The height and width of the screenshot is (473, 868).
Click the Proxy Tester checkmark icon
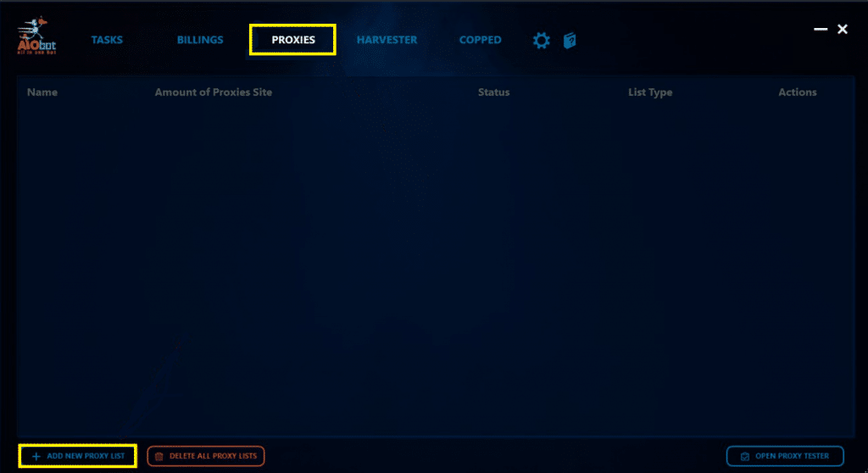click(x=745, y=456)
